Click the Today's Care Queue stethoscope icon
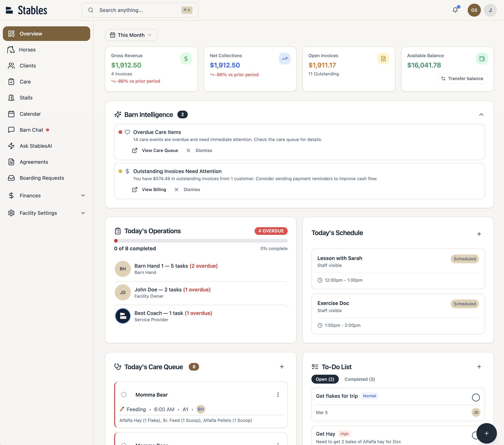Screen dimensions: 504x445 click(x=118, y=367)
